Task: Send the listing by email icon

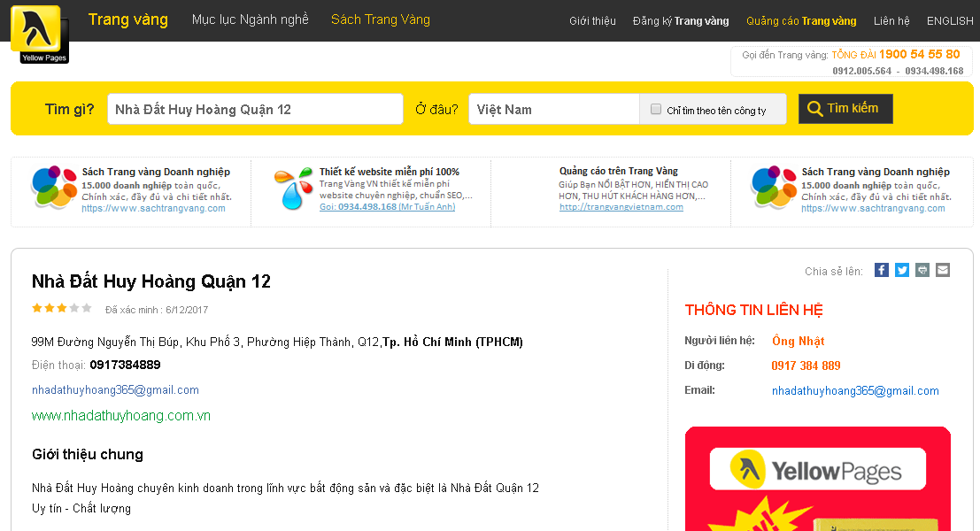Action: pos(943,270)
